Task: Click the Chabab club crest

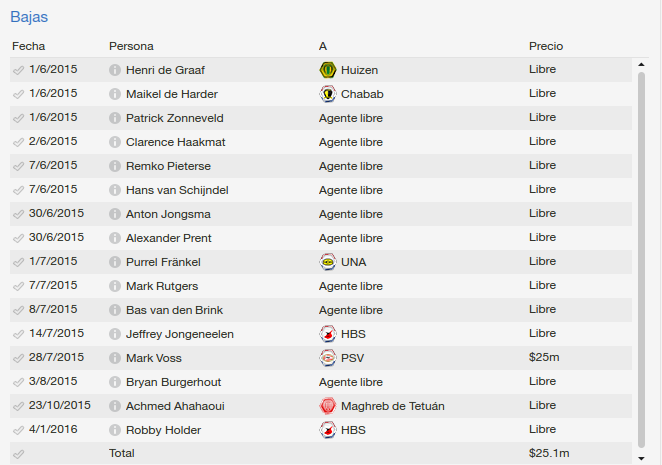Action: click(328, 94)
